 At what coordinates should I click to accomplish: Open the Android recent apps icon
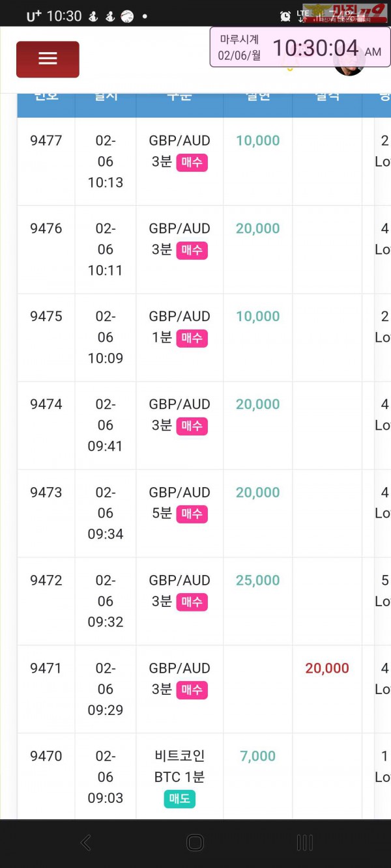[304, 843]
